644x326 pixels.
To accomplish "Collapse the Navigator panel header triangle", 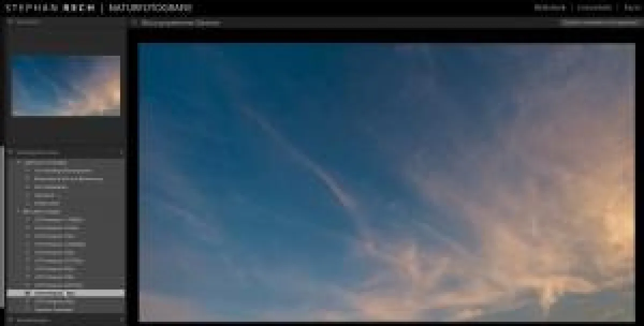I will coord(10,23).
